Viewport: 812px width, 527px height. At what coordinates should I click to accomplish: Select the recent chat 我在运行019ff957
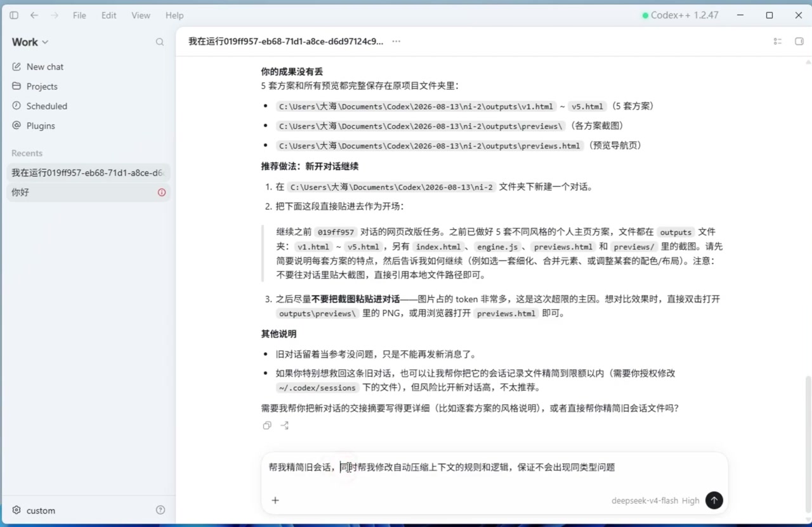[x=89, y=173]
